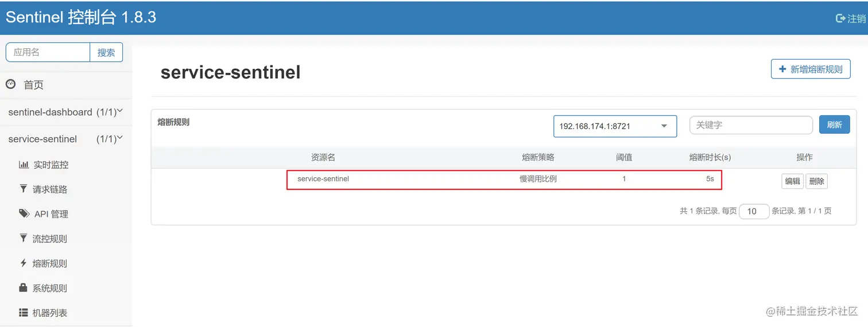
Task: Click the 机器列表 list icon
Action: tap(24, 313)
